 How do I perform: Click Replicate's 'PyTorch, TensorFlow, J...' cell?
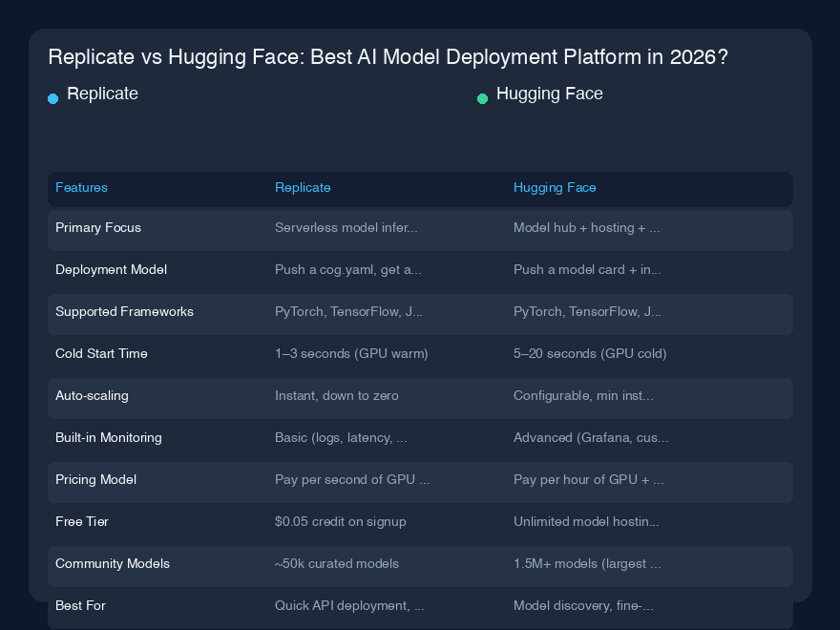coord(348,312)
